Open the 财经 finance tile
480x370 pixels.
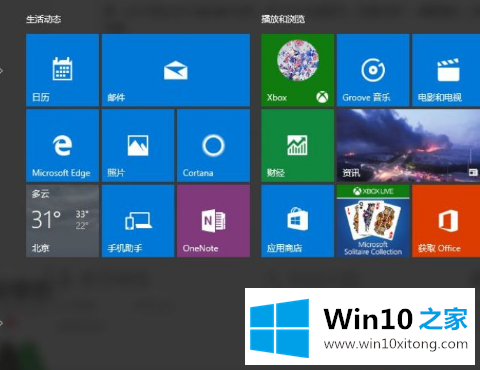(298, 146)
